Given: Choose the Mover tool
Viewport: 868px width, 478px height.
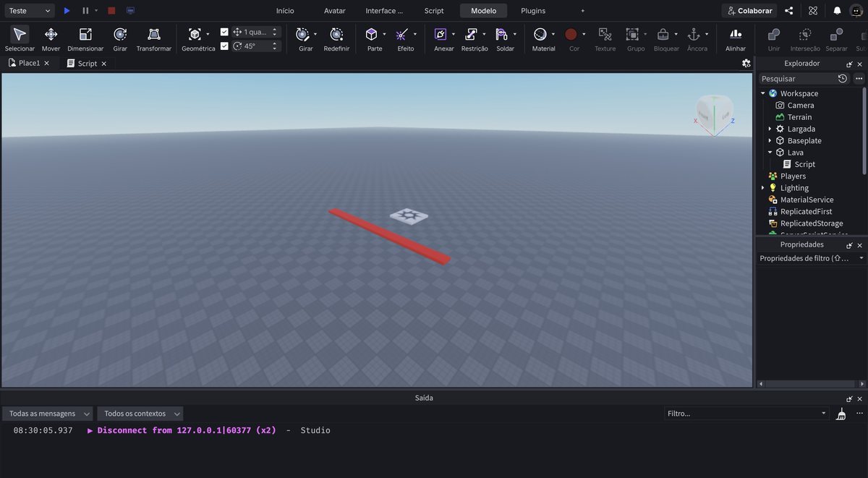Looking at the screenshot, I should tap(51, 34).
